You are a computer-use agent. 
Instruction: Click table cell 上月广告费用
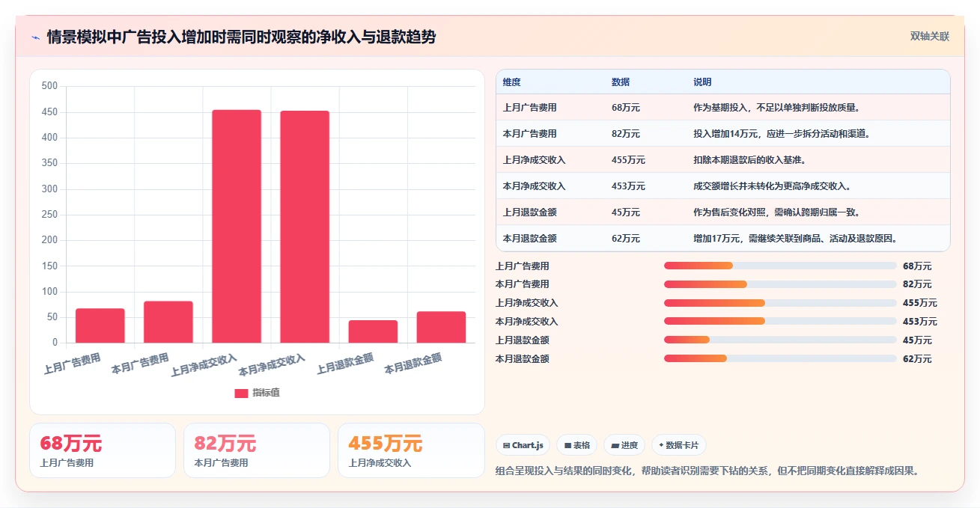click(x=530, y=108)
